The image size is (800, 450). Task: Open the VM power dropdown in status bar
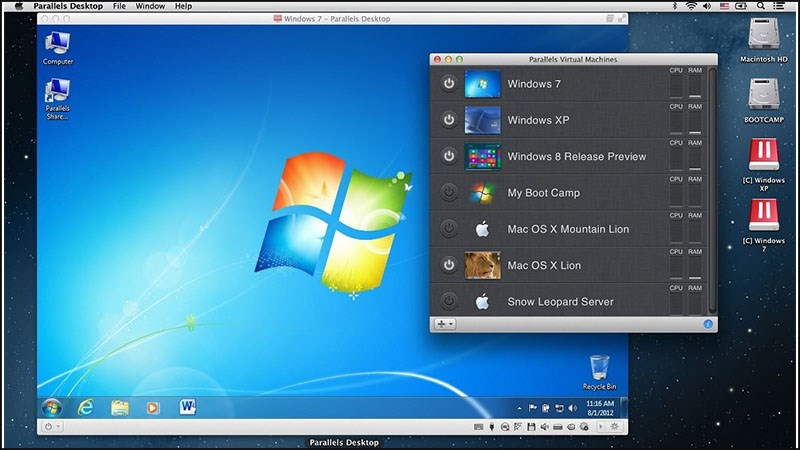52,427
